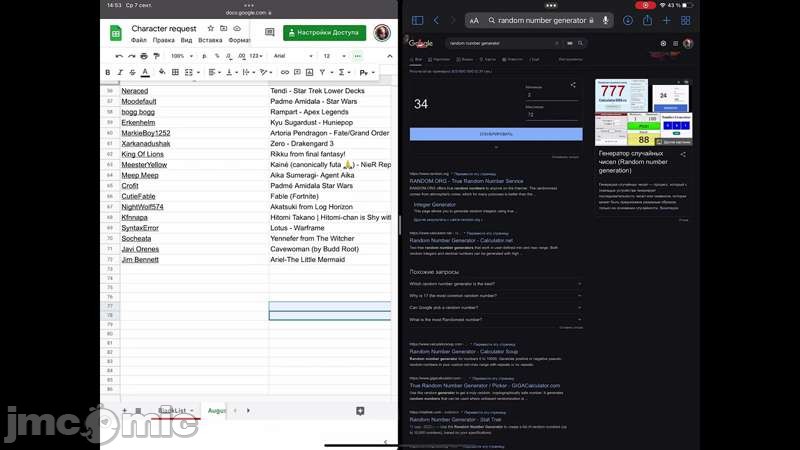
Task: Tap the Safari share icon
Action: [x=647, y=20]
